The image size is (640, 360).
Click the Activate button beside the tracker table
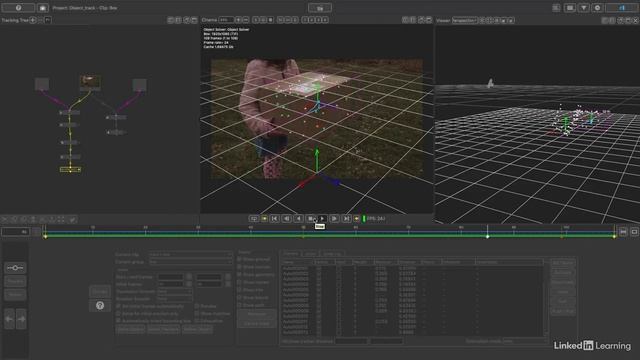pyautogui.click(x=563, y=273)
